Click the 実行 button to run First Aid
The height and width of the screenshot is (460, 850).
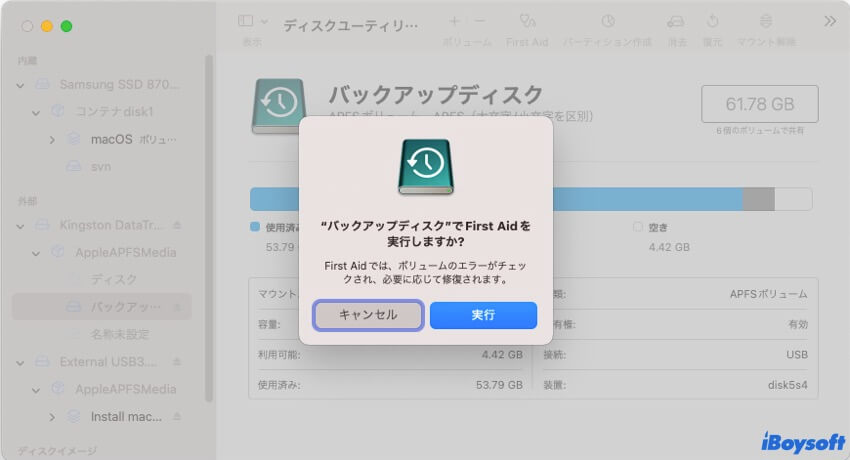tap(483, 315)
